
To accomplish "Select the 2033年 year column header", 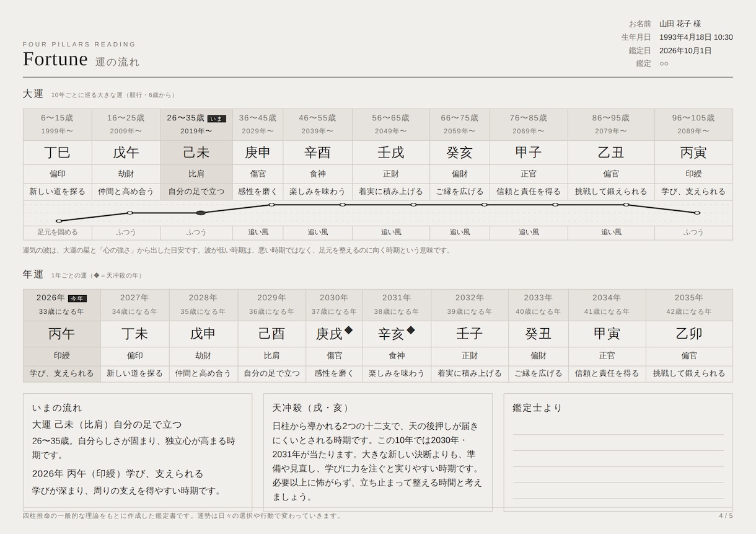I will (538, 305).
